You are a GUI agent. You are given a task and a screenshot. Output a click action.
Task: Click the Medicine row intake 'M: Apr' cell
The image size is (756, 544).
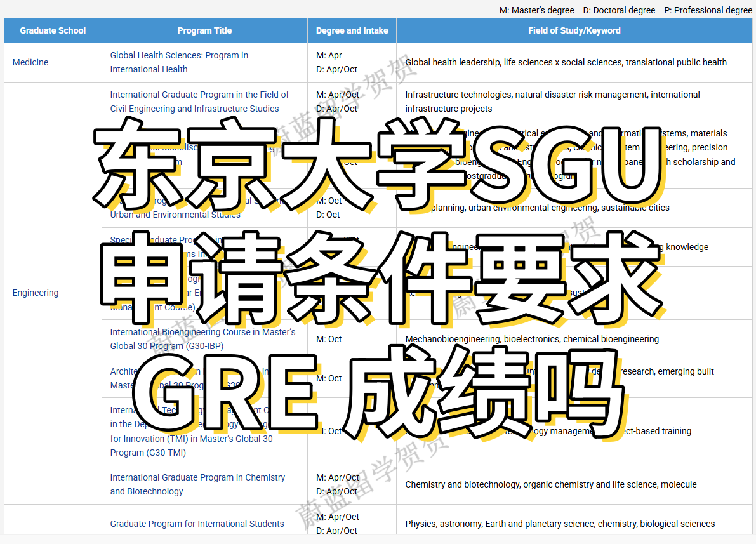pyautogui.click(x=352, y=62)
